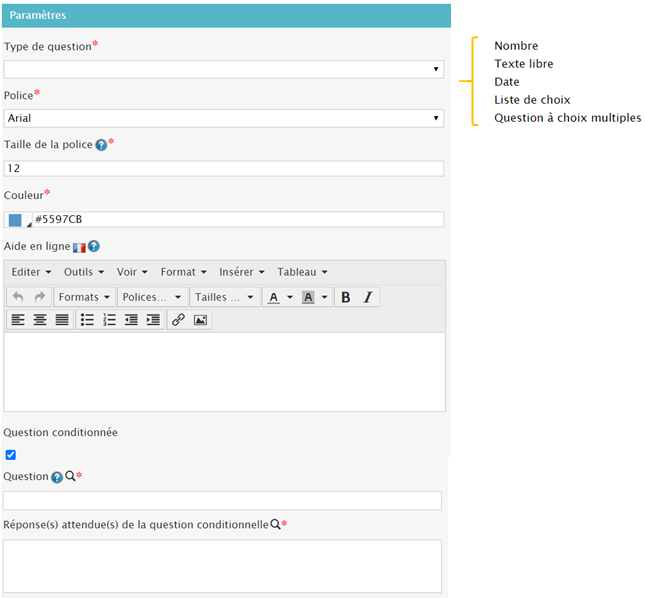The image size is (645, 598).
Task: Insert a link using the chain icon
Action: 178,320
